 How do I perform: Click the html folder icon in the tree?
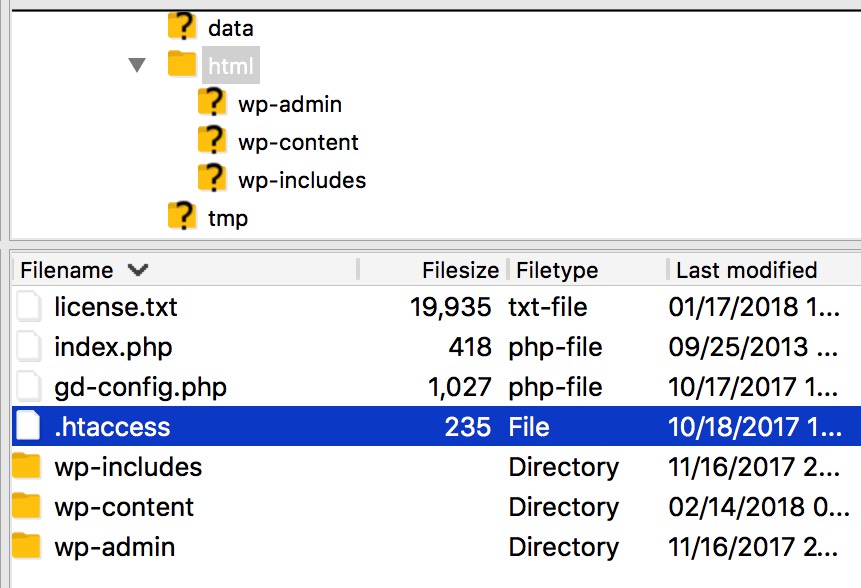184,64
